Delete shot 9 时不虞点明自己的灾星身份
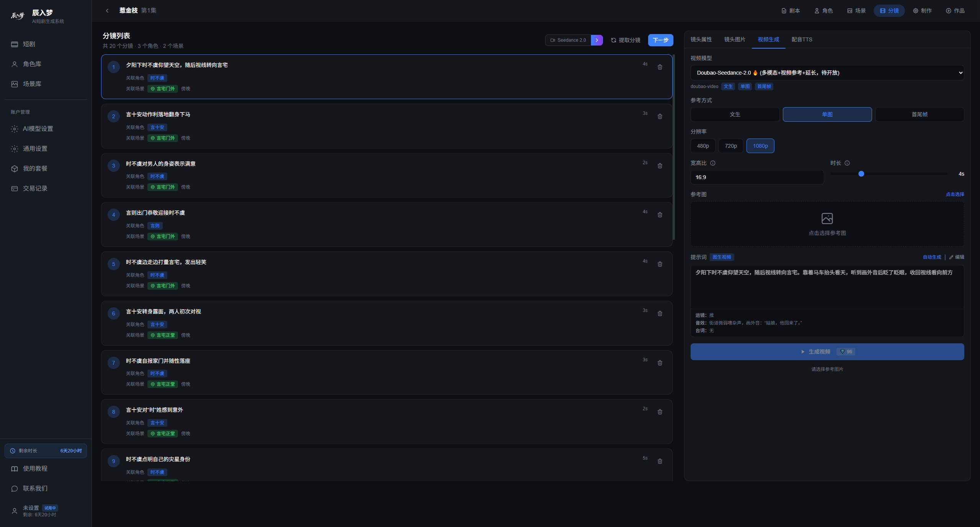This screenshot has width=980, height=527. [660, 461]
